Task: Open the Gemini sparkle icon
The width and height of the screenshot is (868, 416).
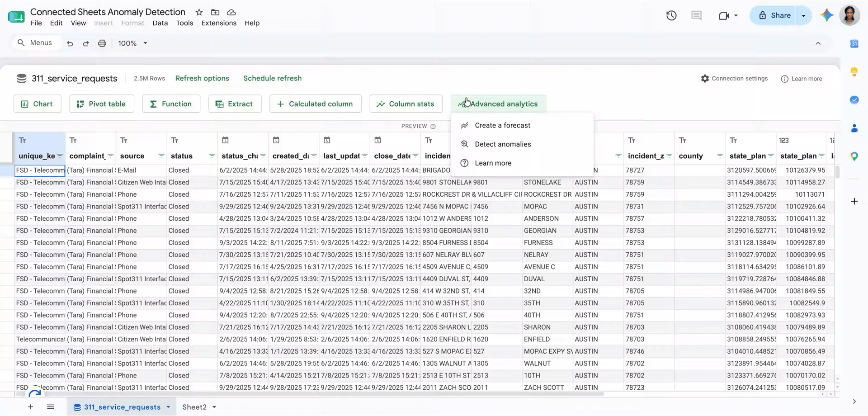Action: click(827, 15)
